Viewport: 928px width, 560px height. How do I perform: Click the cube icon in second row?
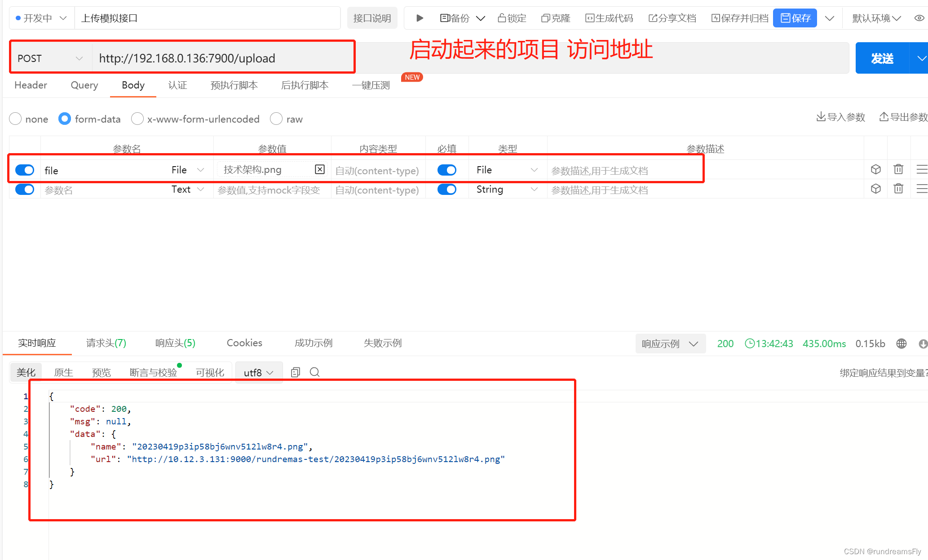click(x=876, y=189)
